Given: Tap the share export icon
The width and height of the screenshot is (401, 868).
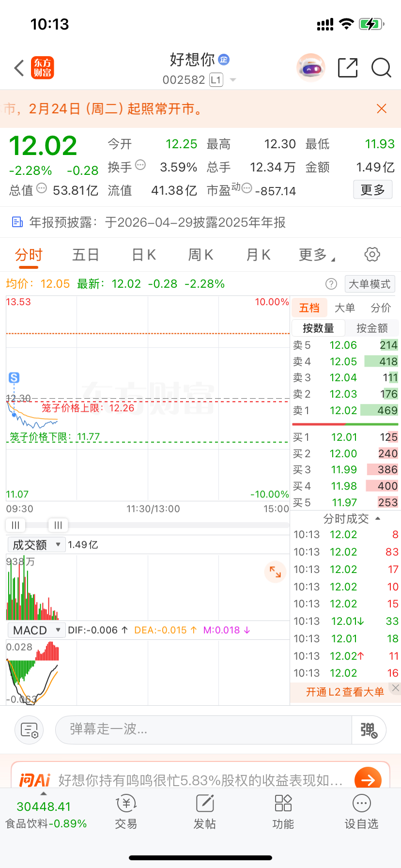Looking at the screenshot, I should 348,68.
